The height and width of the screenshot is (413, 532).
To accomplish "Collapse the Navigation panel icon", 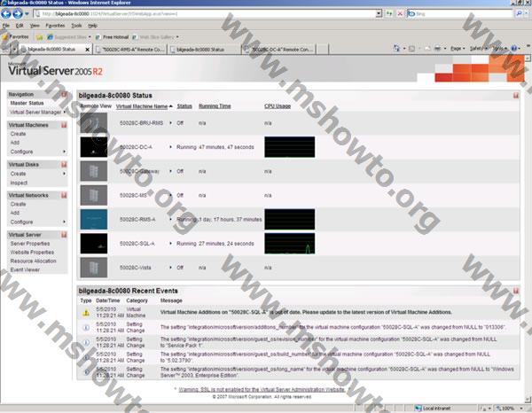I will point(64,94).
